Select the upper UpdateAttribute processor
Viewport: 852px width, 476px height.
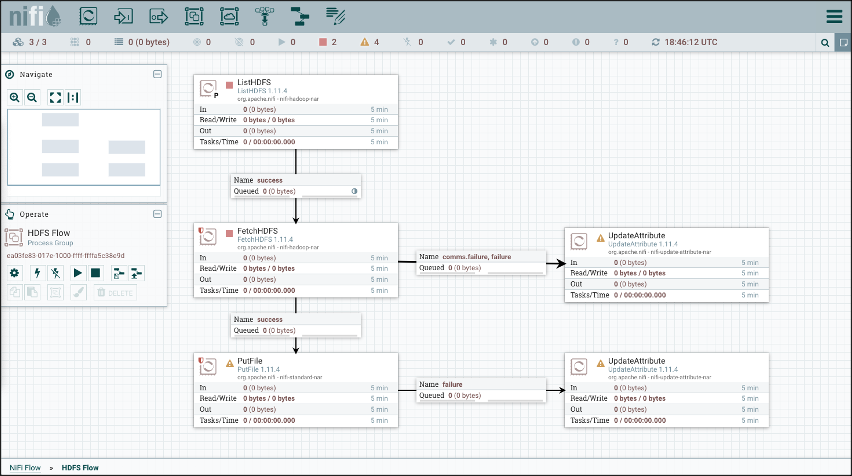click(667, 265)
